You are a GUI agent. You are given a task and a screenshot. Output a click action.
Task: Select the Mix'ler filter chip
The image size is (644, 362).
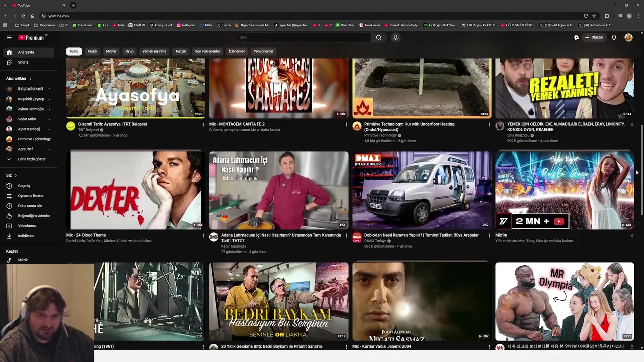click(x=111, y=51)
